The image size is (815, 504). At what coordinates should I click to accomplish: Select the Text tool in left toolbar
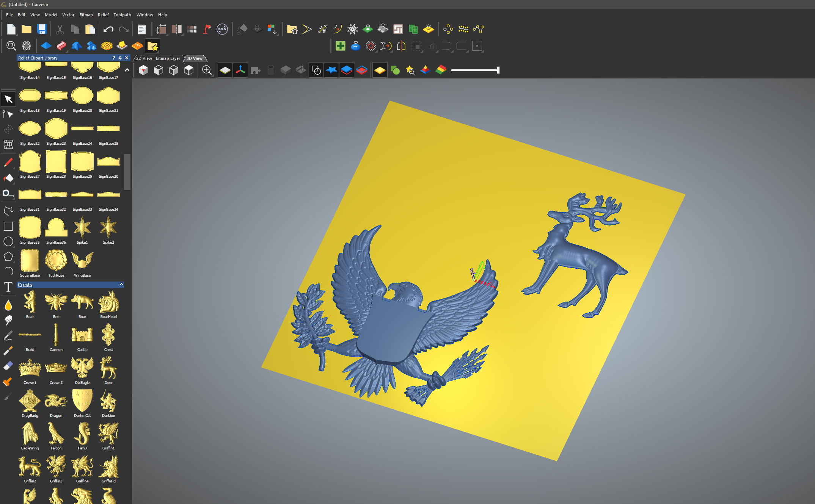8,287
